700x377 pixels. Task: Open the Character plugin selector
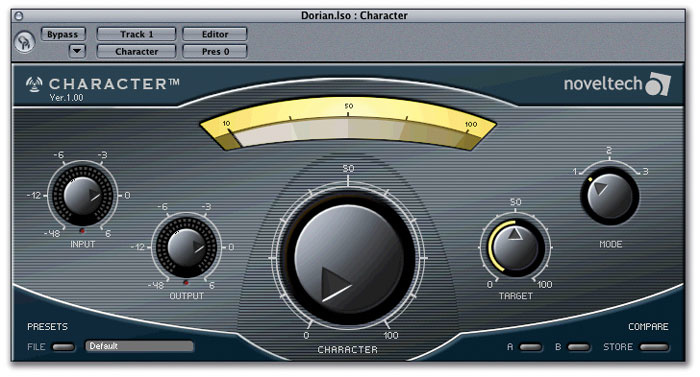pos(136,51)
